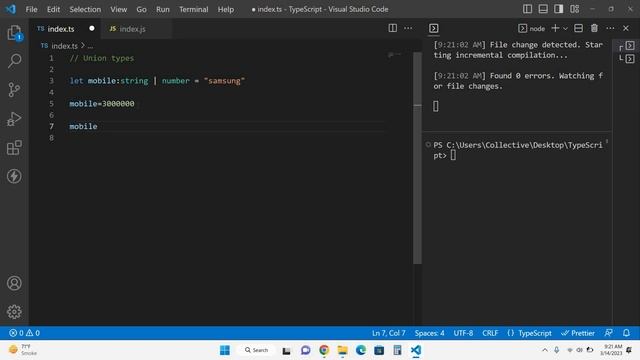The image size is (640, 360).
Task: Open Microsoft Edge from the taskbar
Action: tap(361, 350)
